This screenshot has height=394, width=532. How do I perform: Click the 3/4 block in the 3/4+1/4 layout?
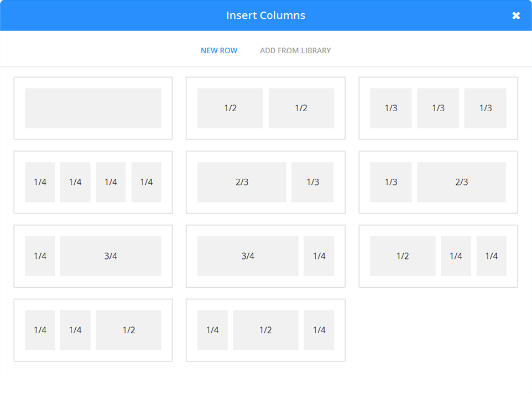[x=248, y=256]
